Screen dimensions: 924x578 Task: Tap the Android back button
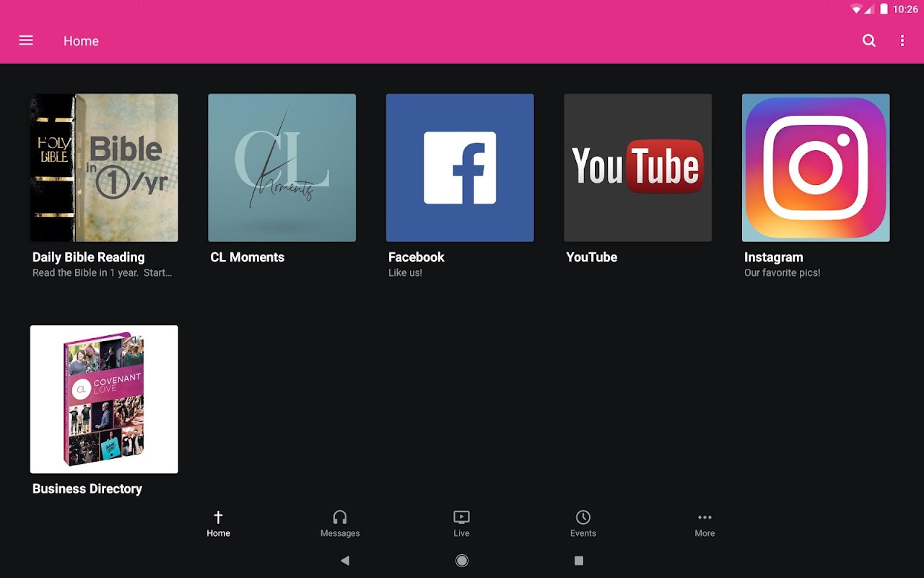point(345,561)
